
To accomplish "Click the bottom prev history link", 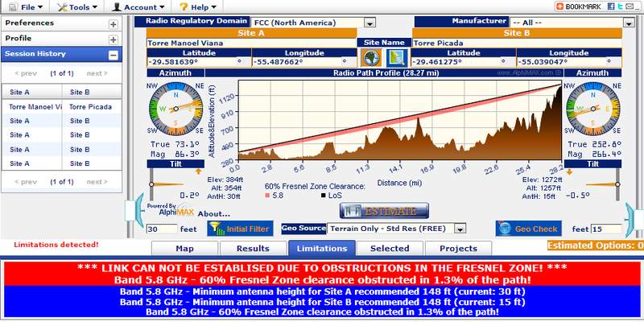I will tap(26, 182).
